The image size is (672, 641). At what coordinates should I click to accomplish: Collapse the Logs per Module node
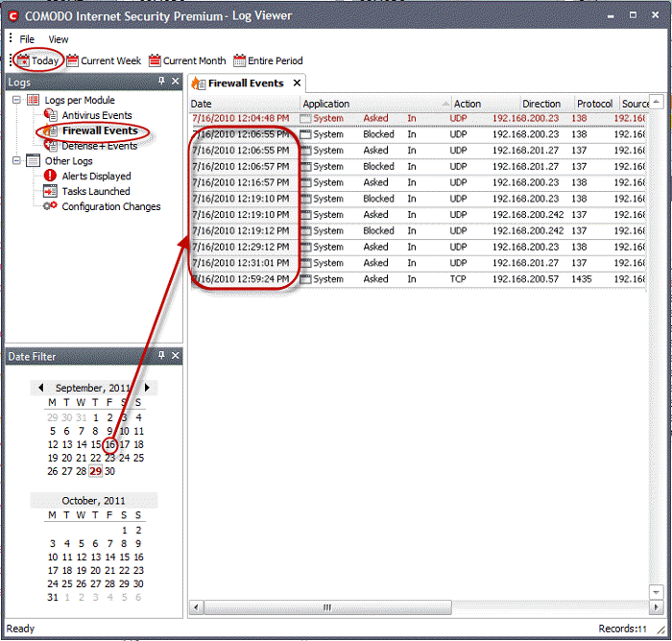(16, 100)
